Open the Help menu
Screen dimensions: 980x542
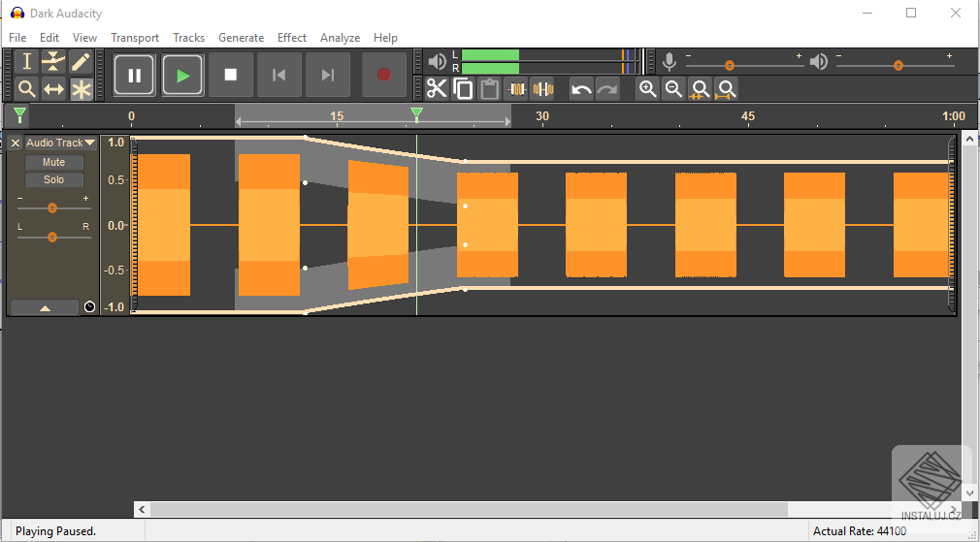click(385, 38)
